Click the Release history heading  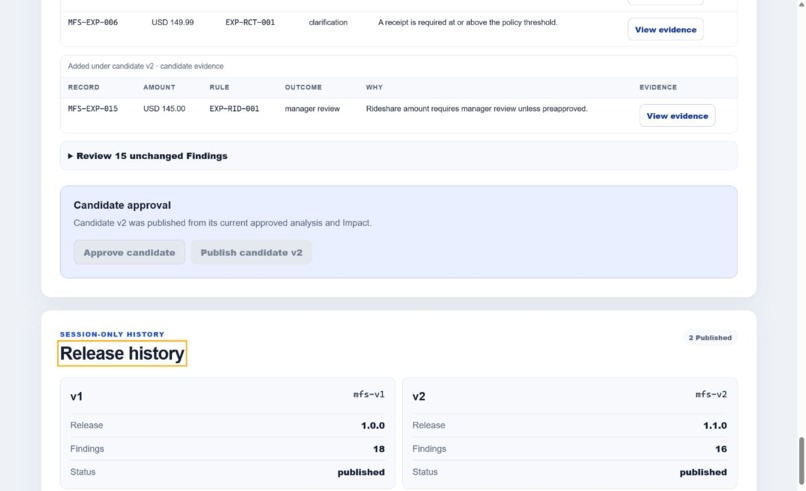click(122, 353)
